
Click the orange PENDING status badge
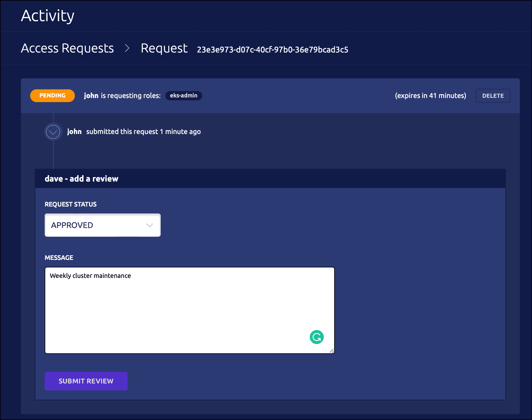53,96
